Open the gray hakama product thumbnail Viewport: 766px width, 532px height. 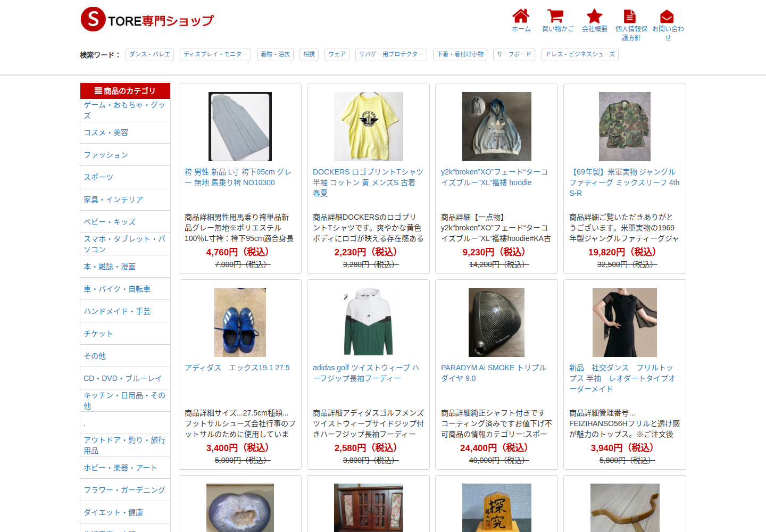pos(240,127)
